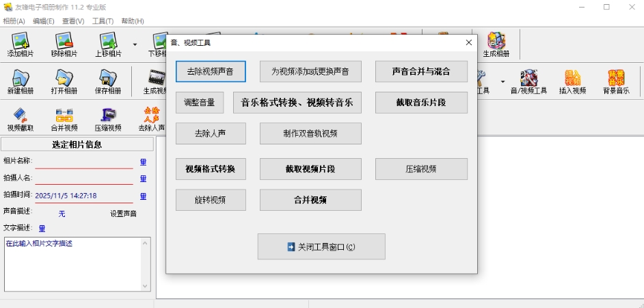Viewport: 644px width, 308px height.
Task: Click the 里 link beside 拍摄时间
Action: click(143, 196)
